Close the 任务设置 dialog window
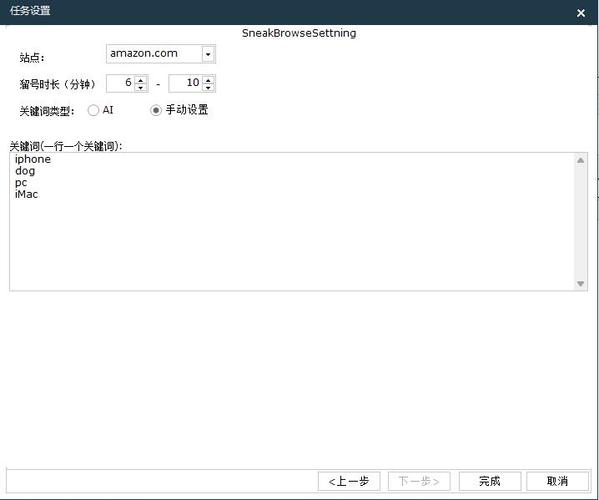Viewport: 599px width, 500px height. pyautogui.click(x=581, y=13)
